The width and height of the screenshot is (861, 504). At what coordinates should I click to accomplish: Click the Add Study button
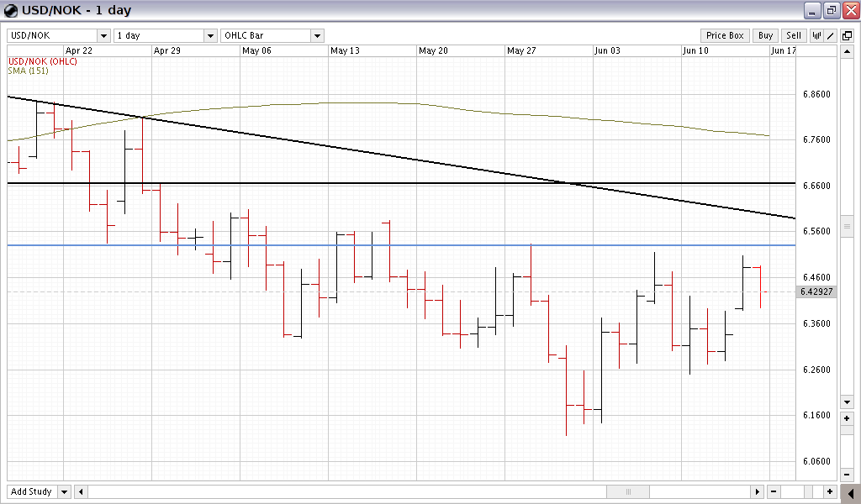(32, 491)
